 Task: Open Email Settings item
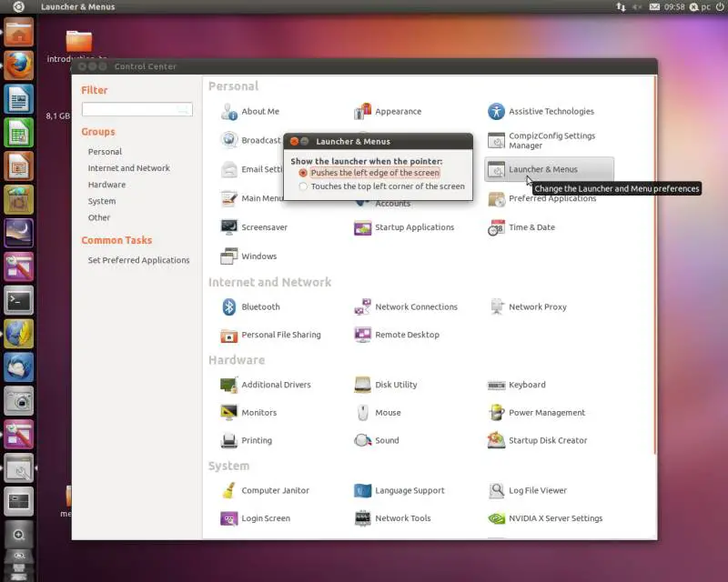pos(251,169)
